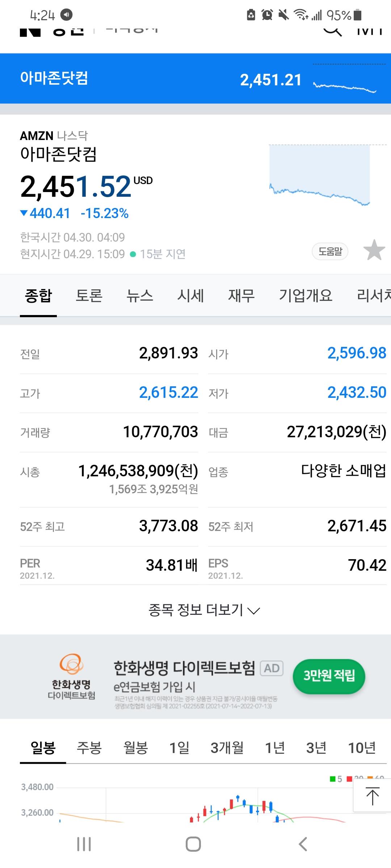Tap the Hanwha Life logo in ad
Screen dimensions: 391x868
71,676
